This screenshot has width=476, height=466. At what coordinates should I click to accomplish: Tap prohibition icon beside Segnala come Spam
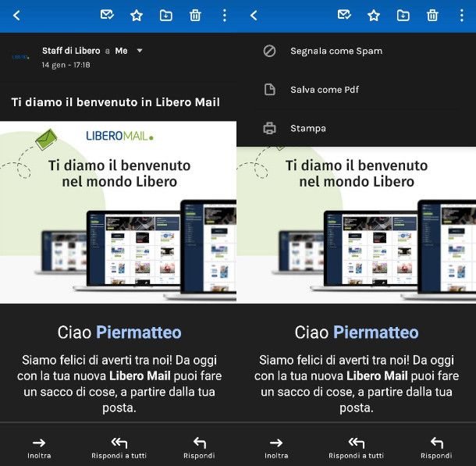[x=269, y=51]
